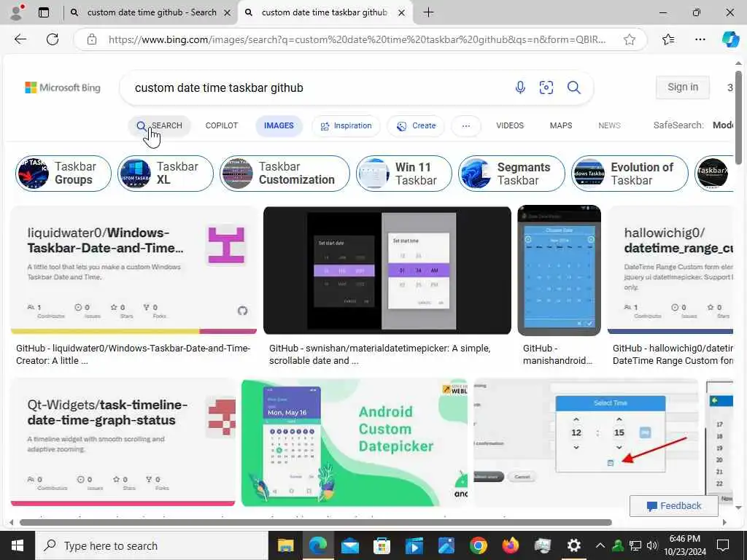Open Settings gear on the taskbar
The image size is (747, 560).
574,545
